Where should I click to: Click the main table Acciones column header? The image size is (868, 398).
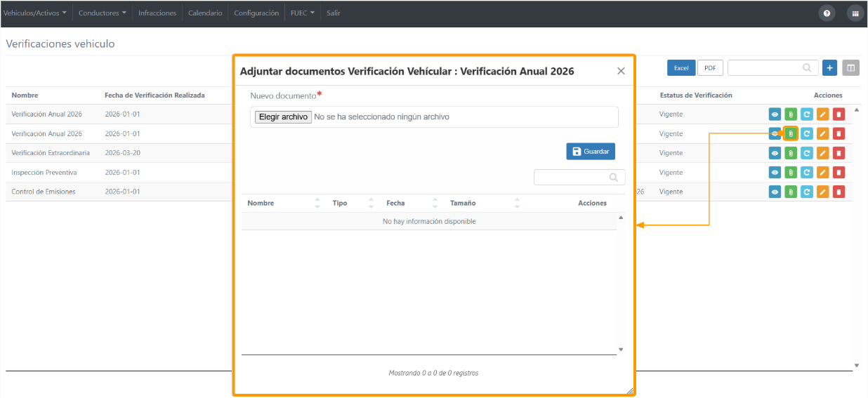coord(828,95)
